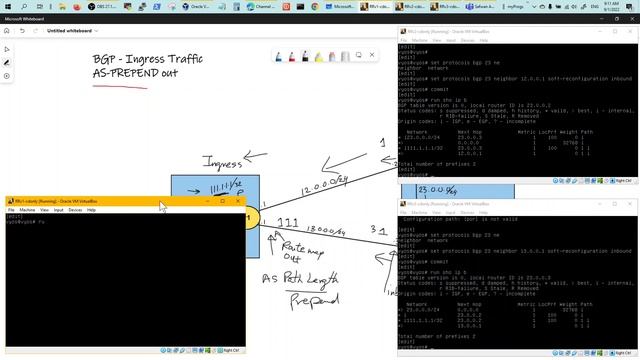640x360 pixels.
Task: Open Input menu in orange-titled VirtualBox window
Action: pyautogui.click(x=58, y=210)
